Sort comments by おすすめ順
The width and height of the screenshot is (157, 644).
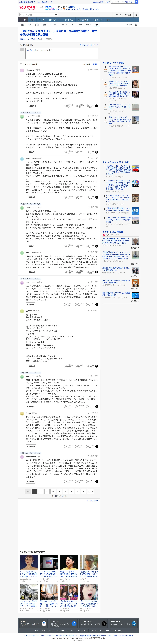(86, 64)
